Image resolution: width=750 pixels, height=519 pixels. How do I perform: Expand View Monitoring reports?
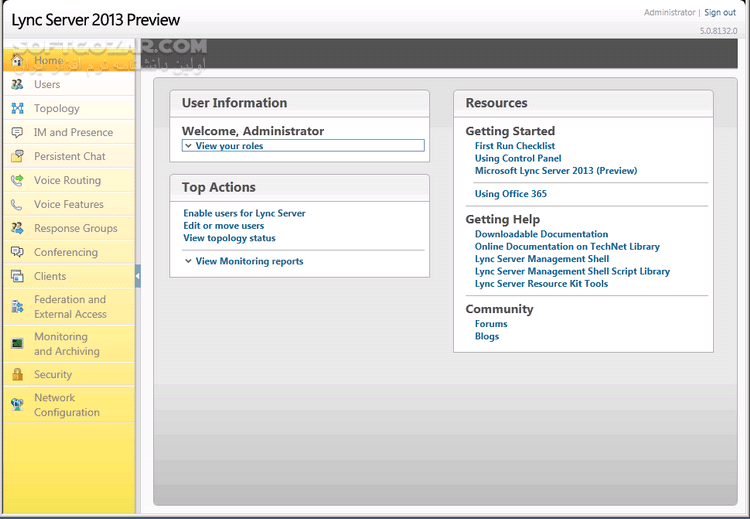click(248, 261)
